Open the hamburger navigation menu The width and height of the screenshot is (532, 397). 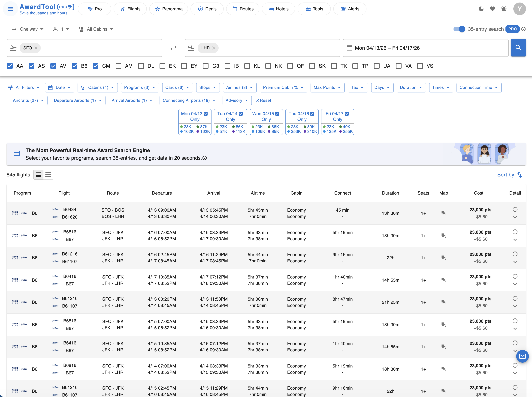[10, 9]
